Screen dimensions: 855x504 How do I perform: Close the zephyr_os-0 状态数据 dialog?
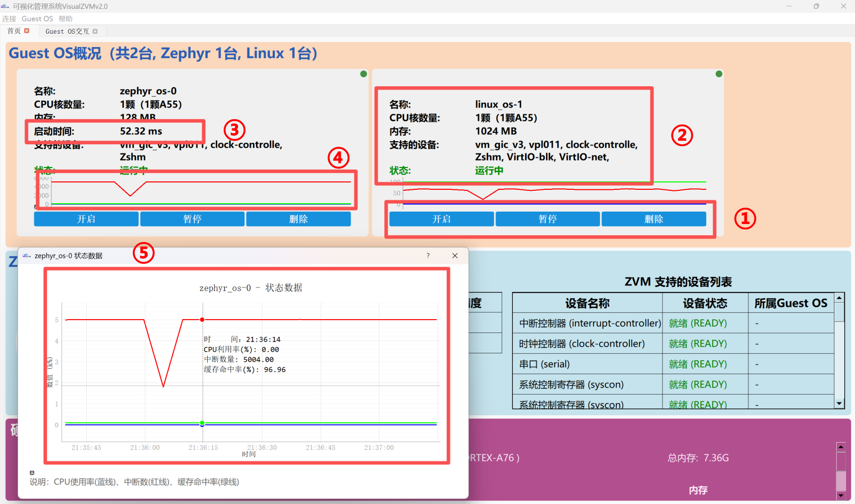(455, 256)
